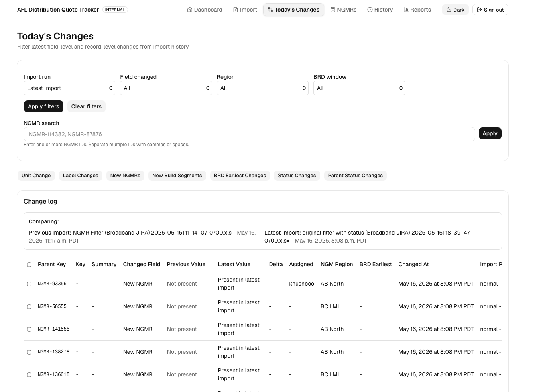Click the NGMR-56555 parent key
Image resolution: width=545 pixels, height=392 pixels.
[x=52, y=306]
